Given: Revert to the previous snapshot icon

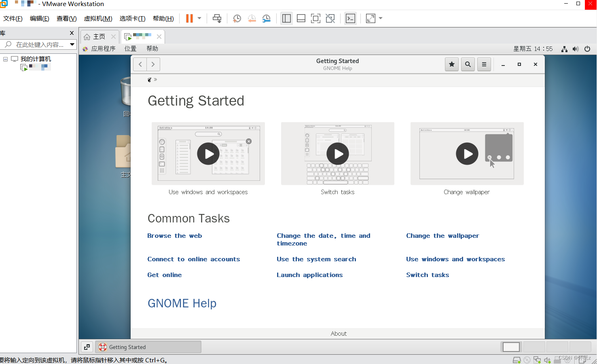Looking at the screenshot, I should point(252,18).
